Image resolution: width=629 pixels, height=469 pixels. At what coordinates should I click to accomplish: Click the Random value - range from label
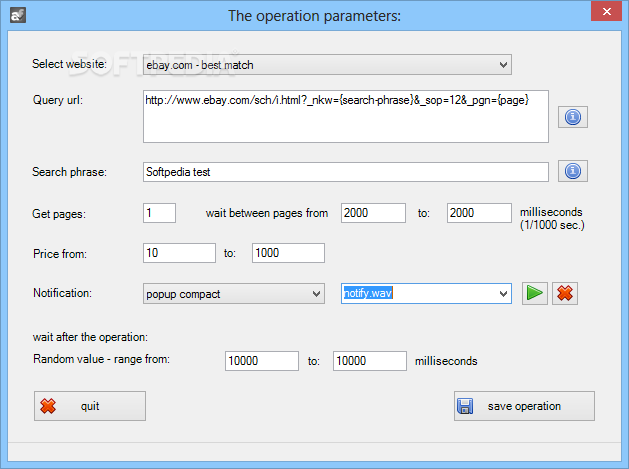point(101,359)
